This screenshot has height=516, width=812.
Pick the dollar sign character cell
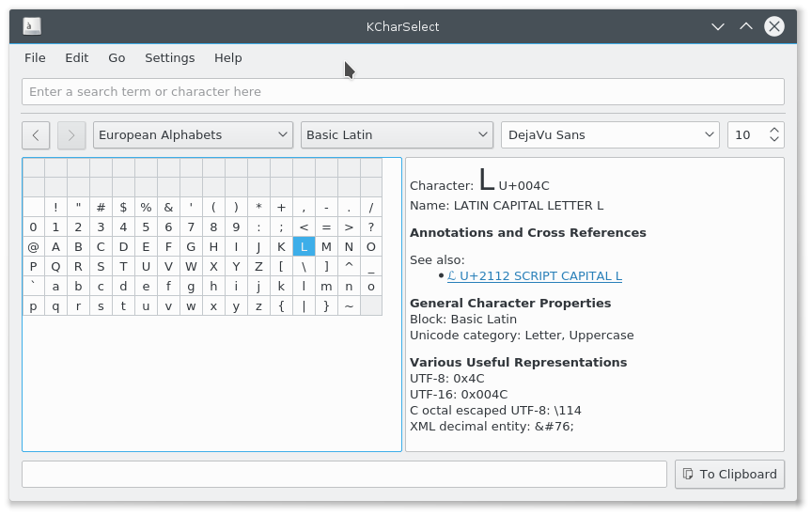coord(123,208)
